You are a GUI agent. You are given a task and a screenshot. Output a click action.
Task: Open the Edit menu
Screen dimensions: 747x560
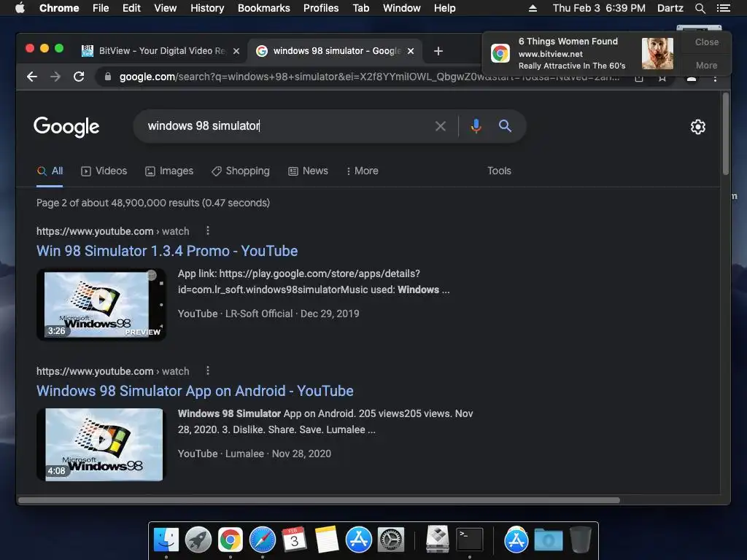[131, 8]
